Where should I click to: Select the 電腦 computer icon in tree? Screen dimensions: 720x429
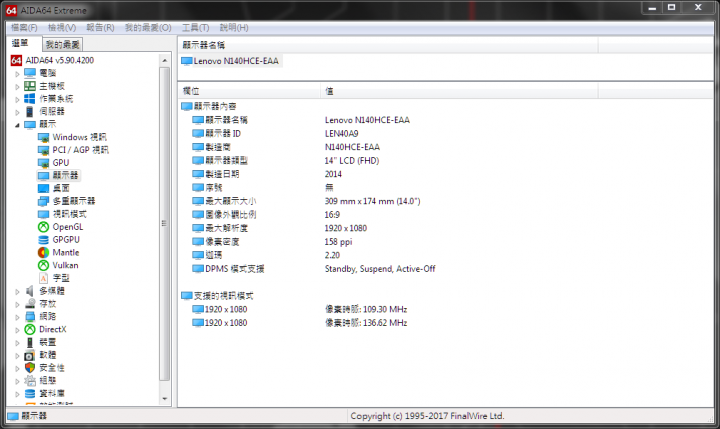coord(30,73)
